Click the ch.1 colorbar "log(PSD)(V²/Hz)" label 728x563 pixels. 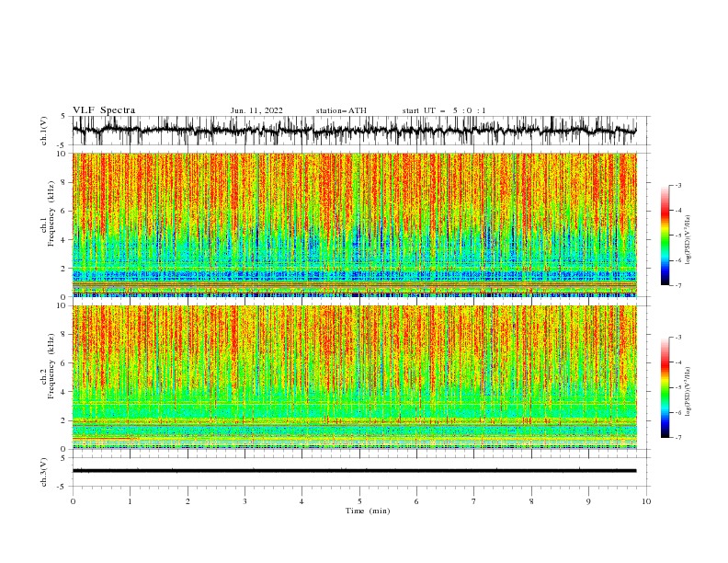point(688,240)
